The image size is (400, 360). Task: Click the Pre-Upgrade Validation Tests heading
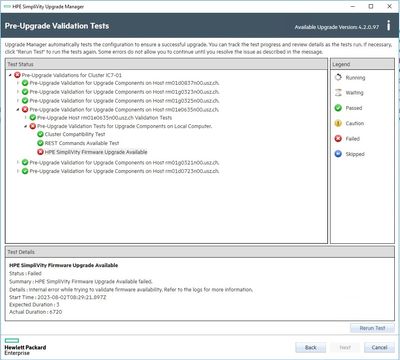57,26
